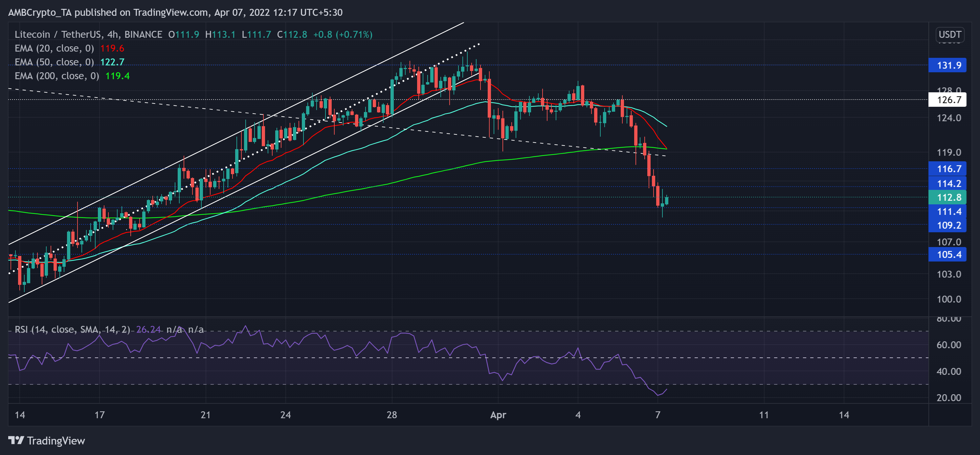Image resolution: width=980 pixels, height=455 pixels.
Task: Click the RSI (14, close, SMA) indicator label
Action: tap(72, 330)
